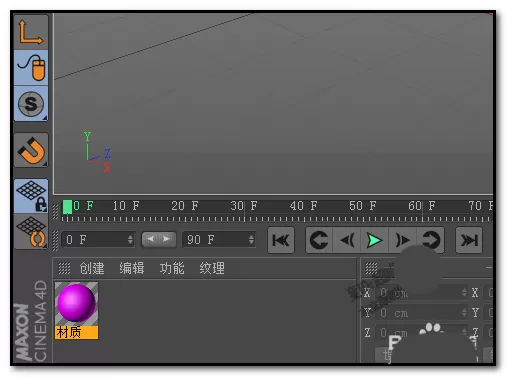Click the timeline preview range slider
The width and height of the screenshot is (507, 377).
pos(159,239)
